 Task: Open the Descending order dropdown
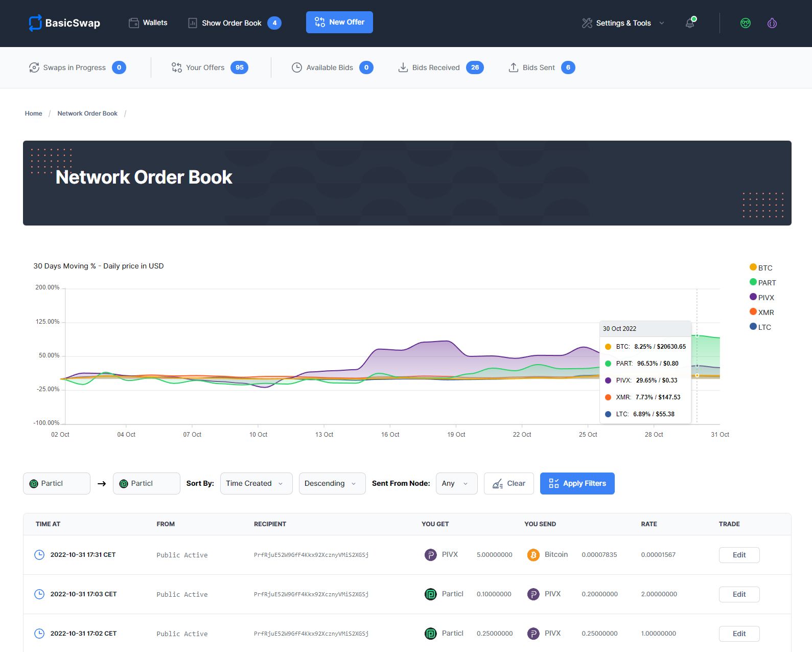[x=332, y=483]
